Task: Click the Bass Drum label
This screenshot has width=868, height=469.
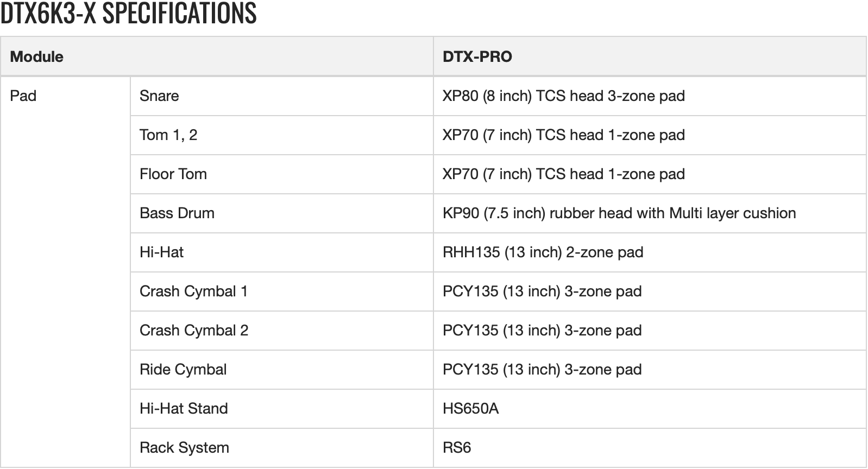Action: pos(177,213)
